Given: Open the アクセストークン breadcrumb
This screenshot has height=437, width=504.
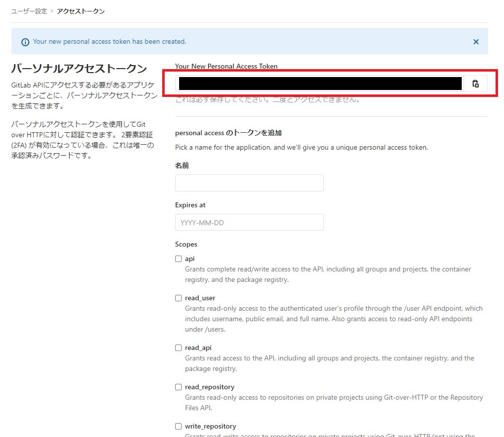Looking at the screenshot, I should point(81,11).
